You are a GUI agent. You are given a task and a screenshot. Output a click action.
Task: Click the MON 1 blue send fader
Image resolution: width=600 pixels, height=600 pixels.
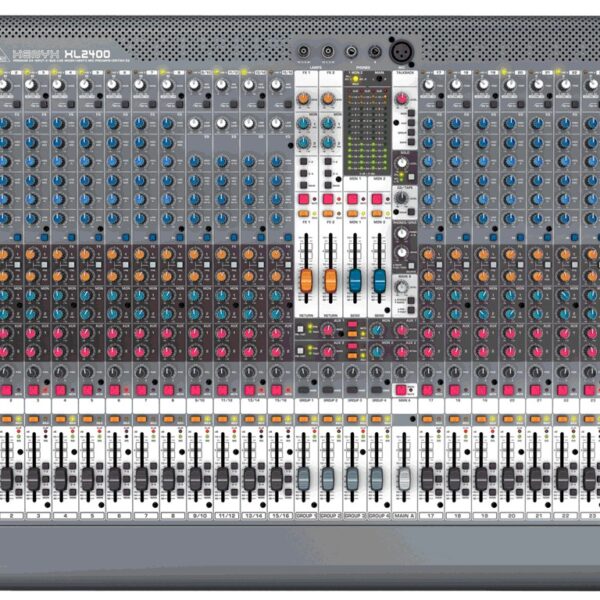point(353,283)
